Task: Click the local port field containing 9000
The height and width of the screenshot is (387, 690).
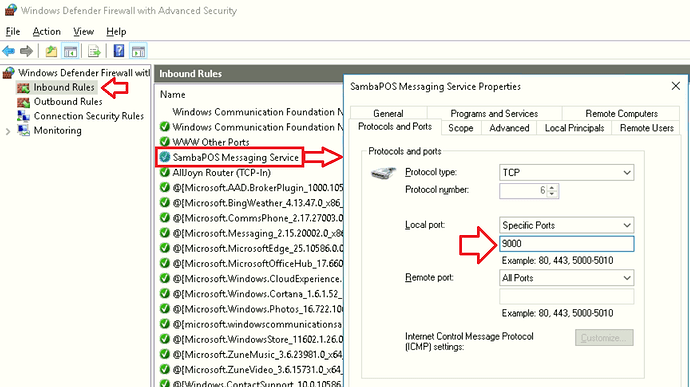Action: point(566,243)
